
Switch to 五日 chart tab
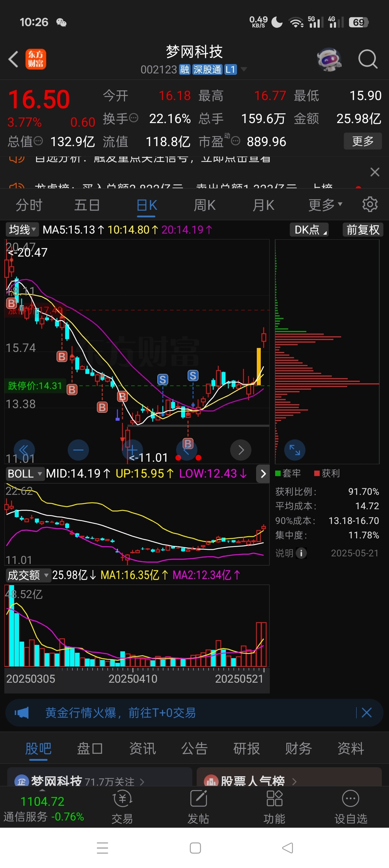[87, 205]
